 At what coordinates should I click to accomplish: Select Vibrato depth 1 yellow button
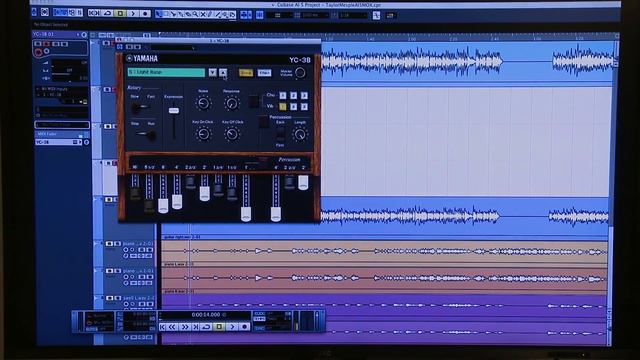(x=282, y=107)
